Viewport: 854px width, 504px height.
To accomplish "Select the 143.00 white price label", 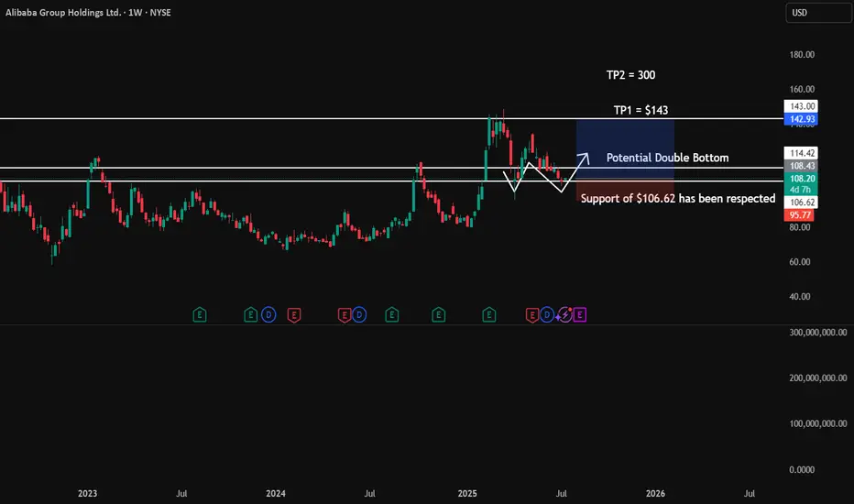I will (x=801, y=106).
